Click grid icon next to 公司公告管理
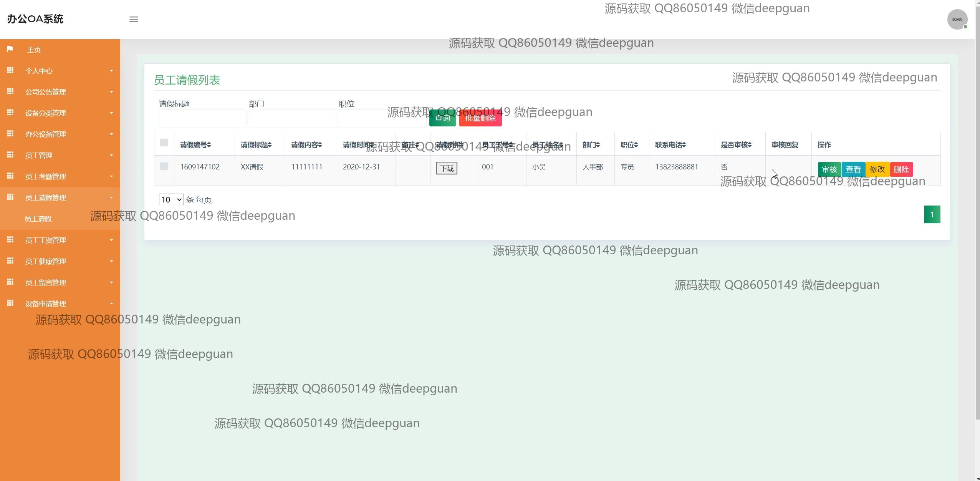The height and width of the screenshot is (481, 980). pos(10,91)
